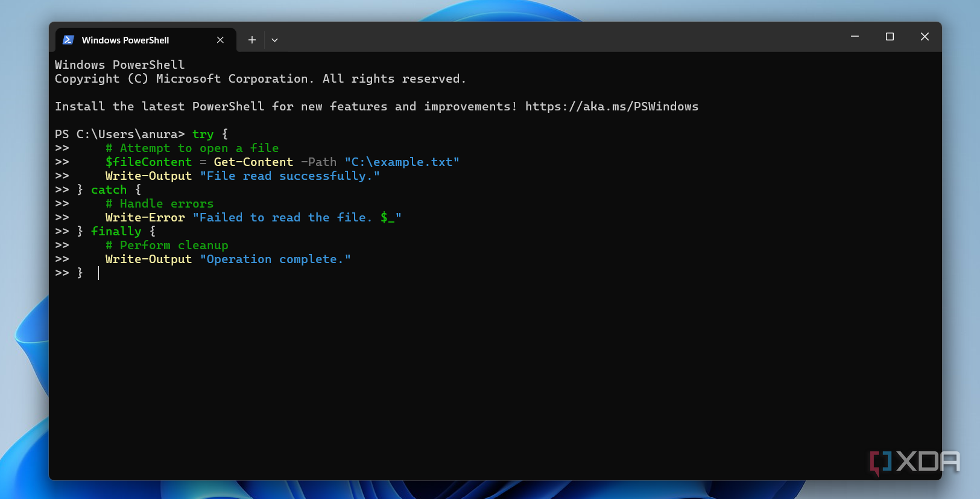This screenshot has width=980, height=499.
Task: Click the '# Attempt to open a file' comment
Action: (192, 148)
